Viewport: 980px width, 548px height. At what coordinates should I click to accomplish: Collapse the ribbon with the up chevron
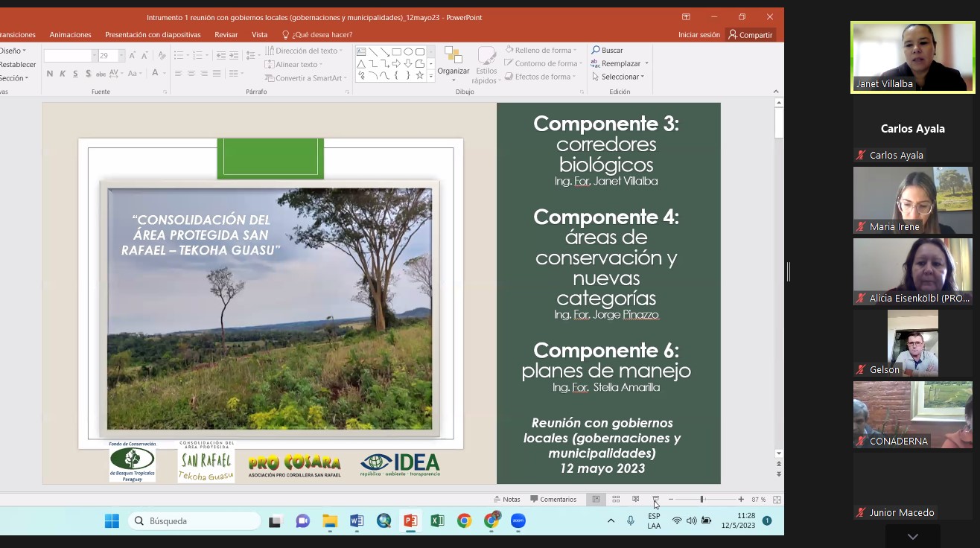[776, 92]
